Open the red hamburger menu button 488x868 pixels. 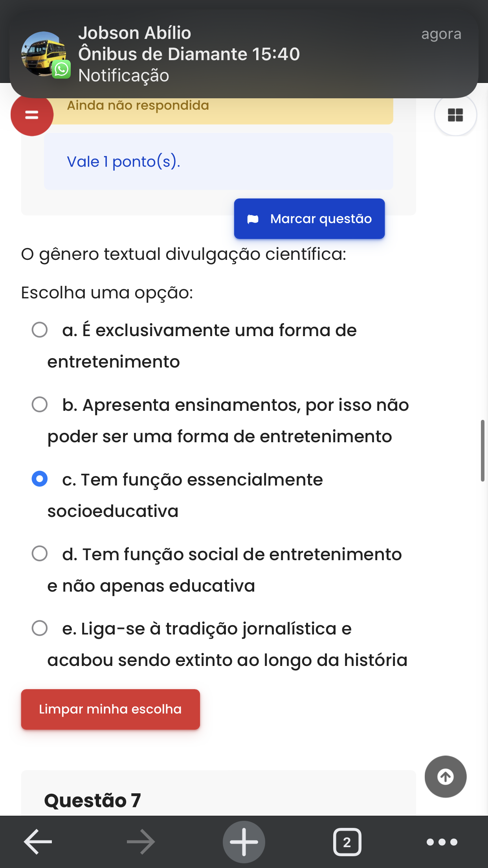pyautogui.click(x=32, y=115)
